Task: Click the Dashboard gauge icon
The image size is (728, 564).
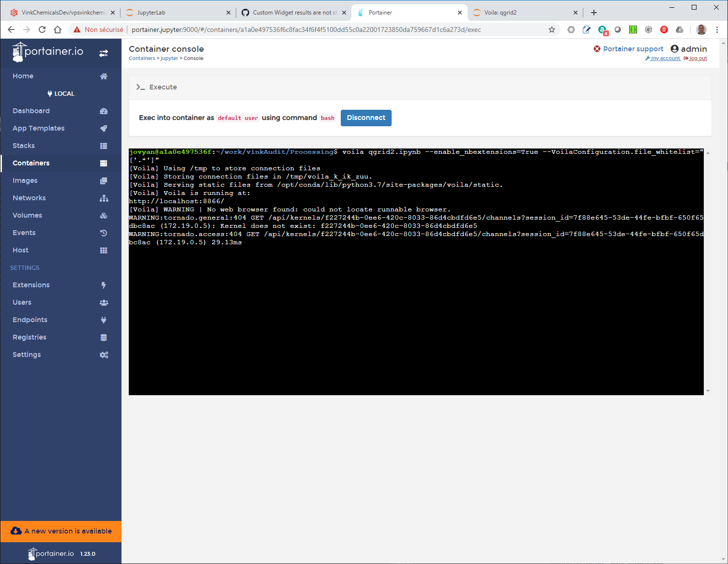Action: 104,111
